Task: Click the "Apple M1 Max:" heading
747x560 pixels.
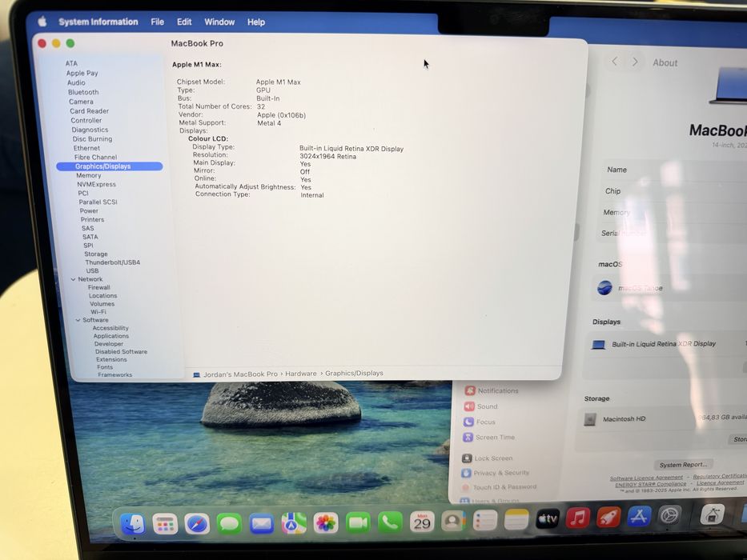Action: pyautogui.click(x=196, y=64)
